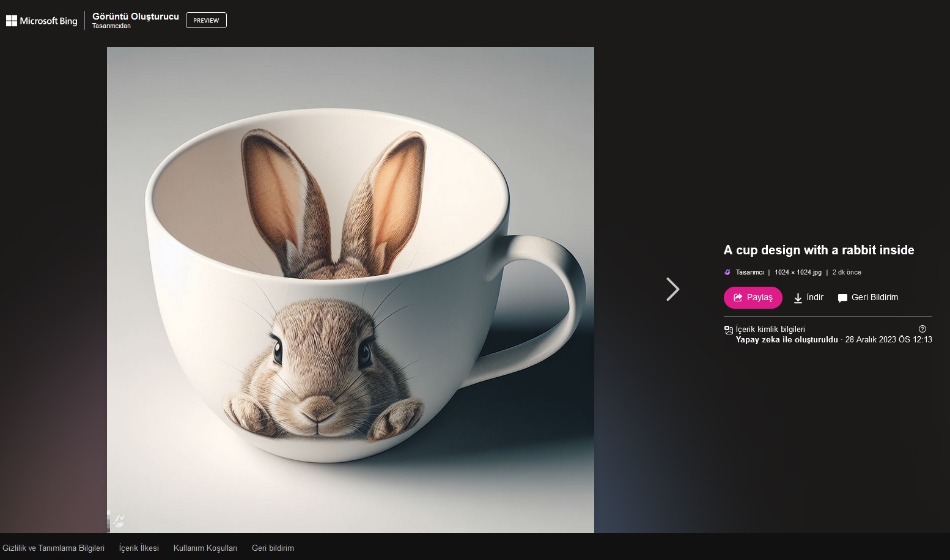Click the '1024 × 1024 jpg' size text
The width and height of the screenshot is (950, 560).
(798, 273)
